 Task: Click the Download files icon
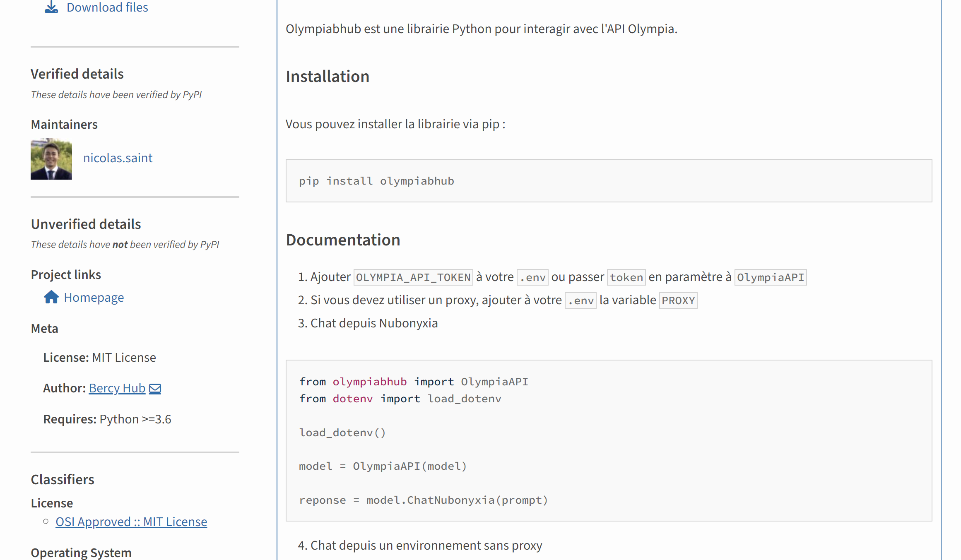pyautogui.click(x=51, y=7)
